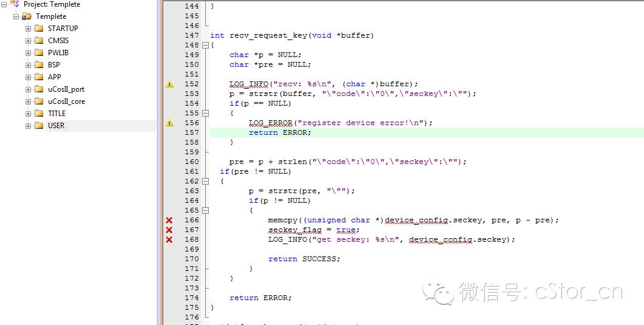Place cursor on 'return SUCCESS;' statement
This screenshot has height=325, width=644.
coord(304,259)
